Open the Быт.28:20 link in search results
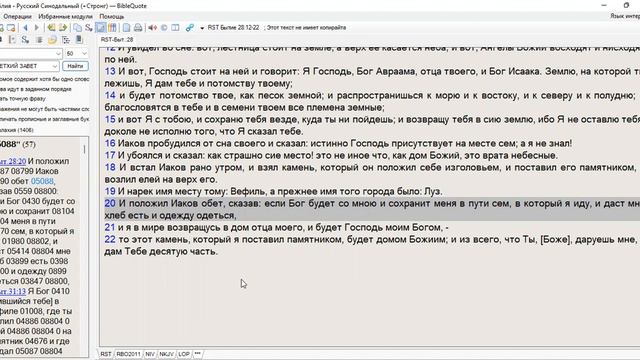Viewport: 640px width, 360px height. [13, 161]
